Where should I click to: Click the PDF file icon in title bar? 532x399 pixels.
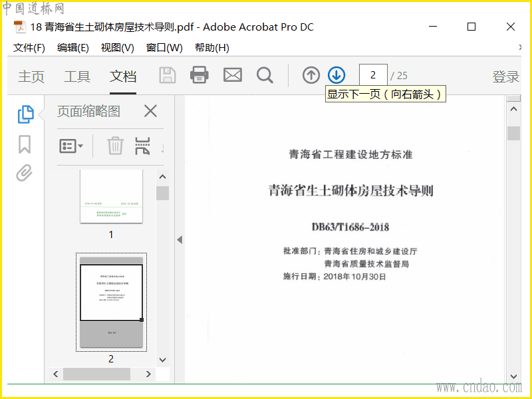coord(20,27)
